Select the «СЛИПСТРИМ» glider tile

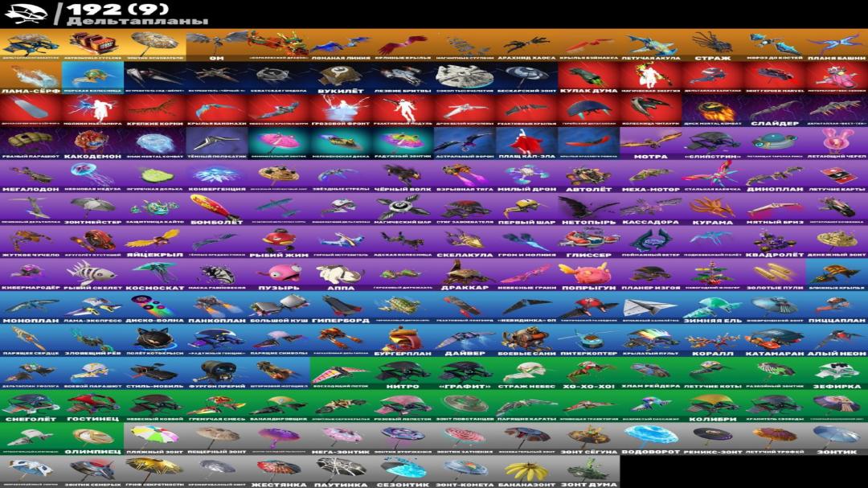[713, 143]
